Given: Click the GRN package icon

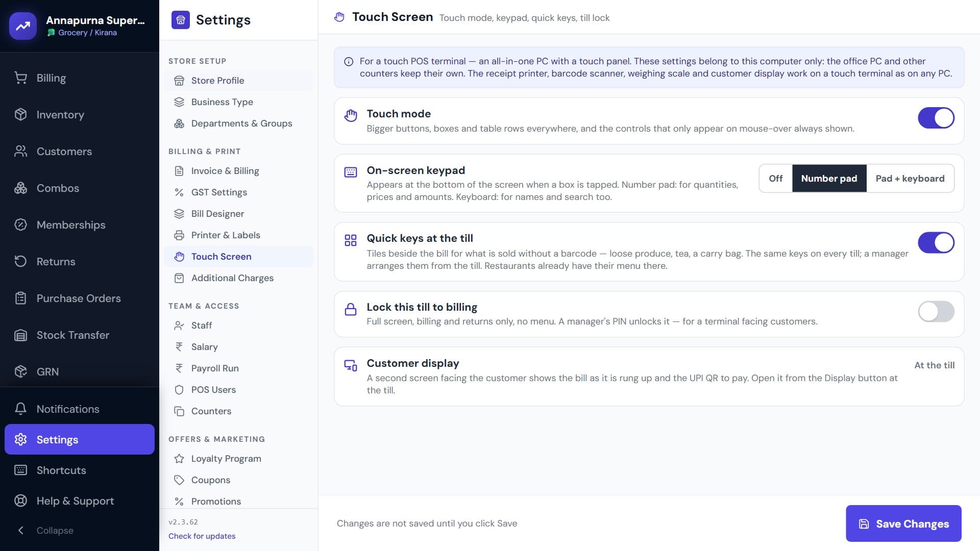Looking at the screenshot, I should tap(20, 372).
